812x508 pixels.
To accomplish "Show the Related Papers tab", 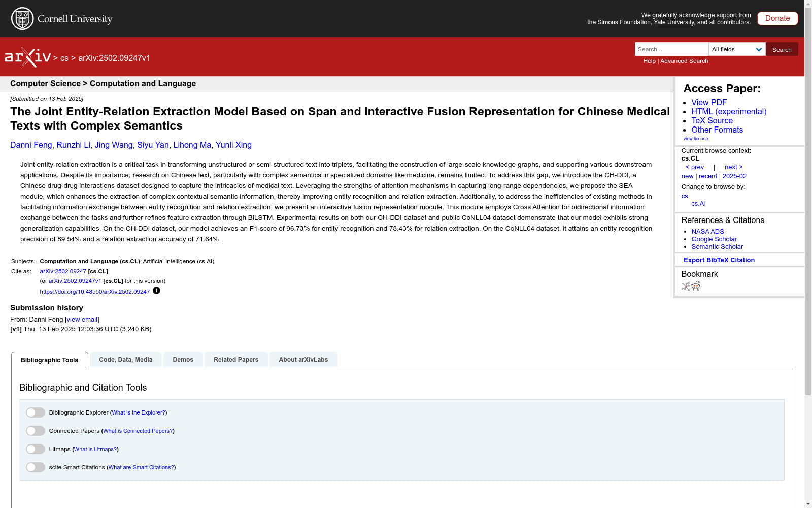I will click(x=236, y=360).
